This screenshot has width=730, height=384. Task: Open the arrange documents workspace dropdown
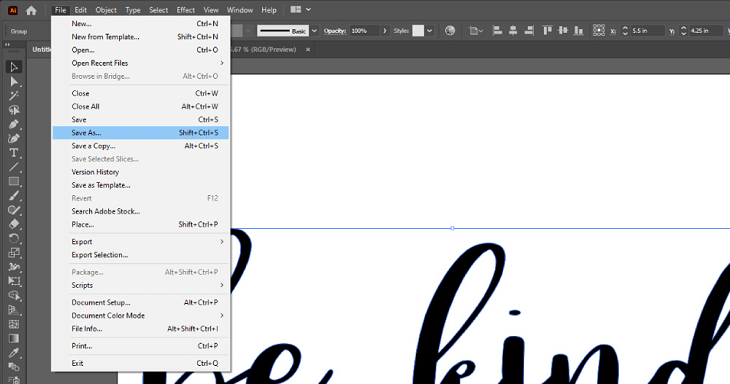pos(301,9)
